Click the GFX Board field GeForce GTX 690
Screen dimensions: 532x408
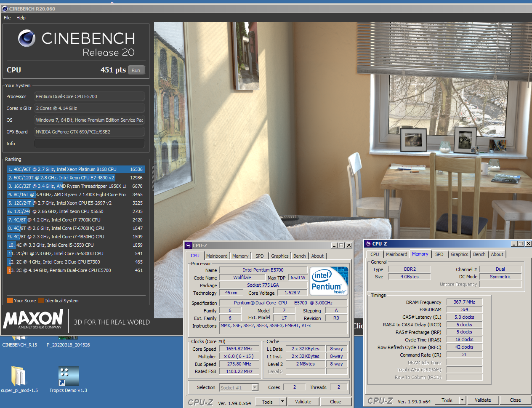click(x=89, y=132)
